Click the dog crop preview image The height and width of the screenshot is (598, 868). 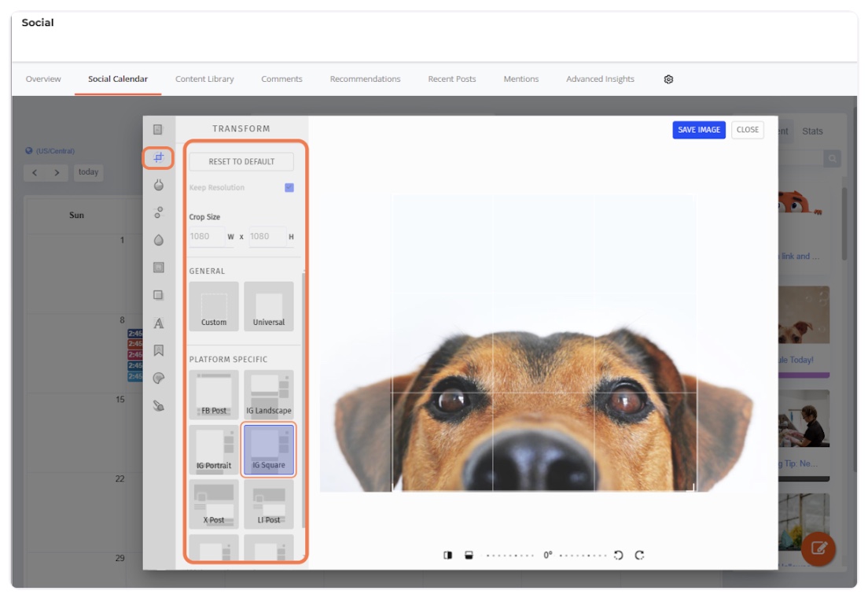543,342
